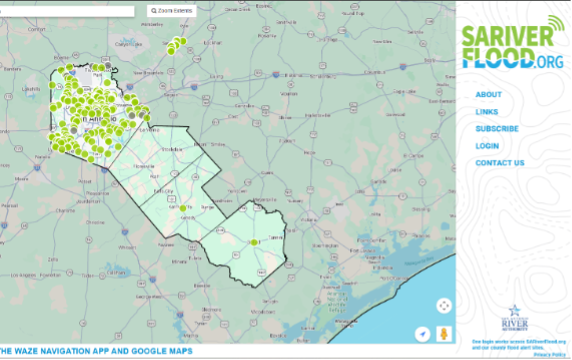Click the Stockdale town label

[x=172, y=149]
